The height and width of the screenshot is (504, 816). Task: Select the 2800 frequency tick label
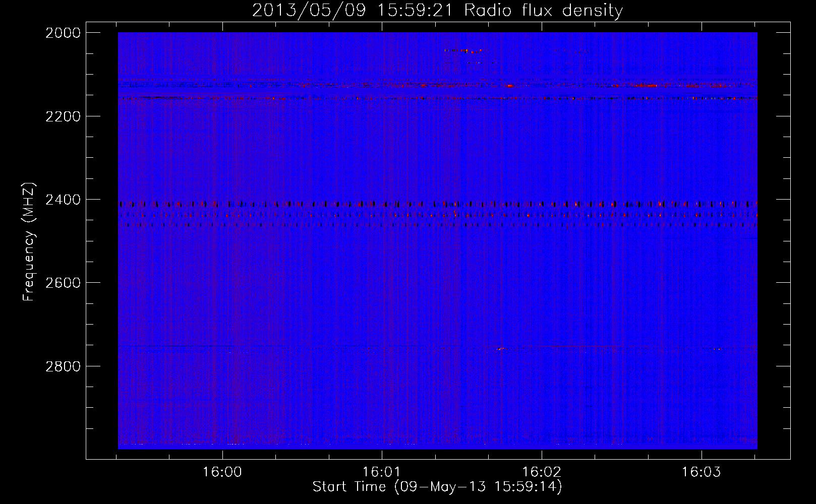(x=63, y=366)
